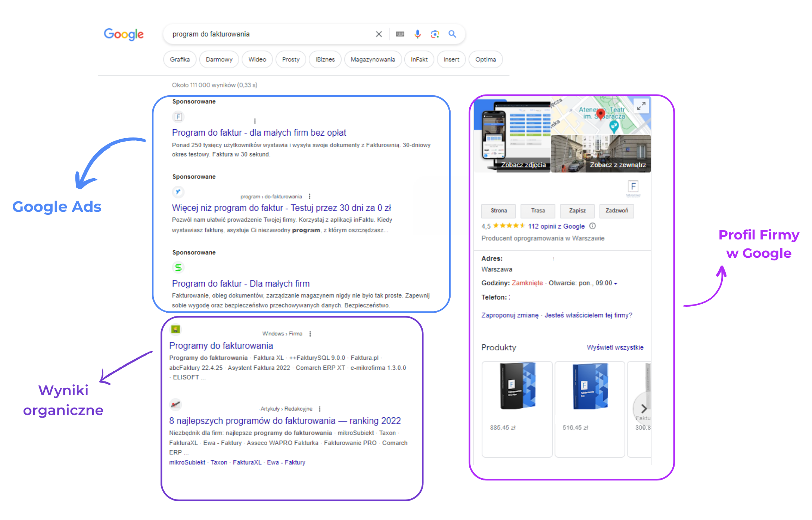
Task: Click the Zamknięte hours status text
Action: [x=527, y=283]
